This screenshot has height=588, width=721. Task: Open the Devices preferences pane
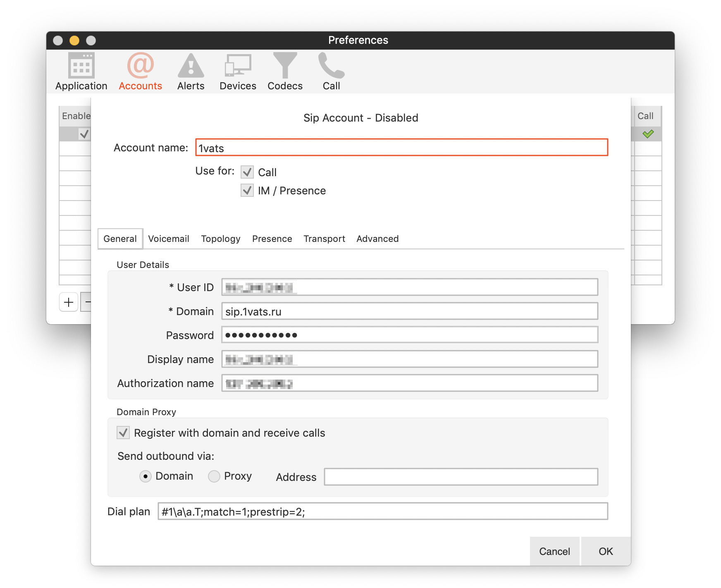pos(238,71)
